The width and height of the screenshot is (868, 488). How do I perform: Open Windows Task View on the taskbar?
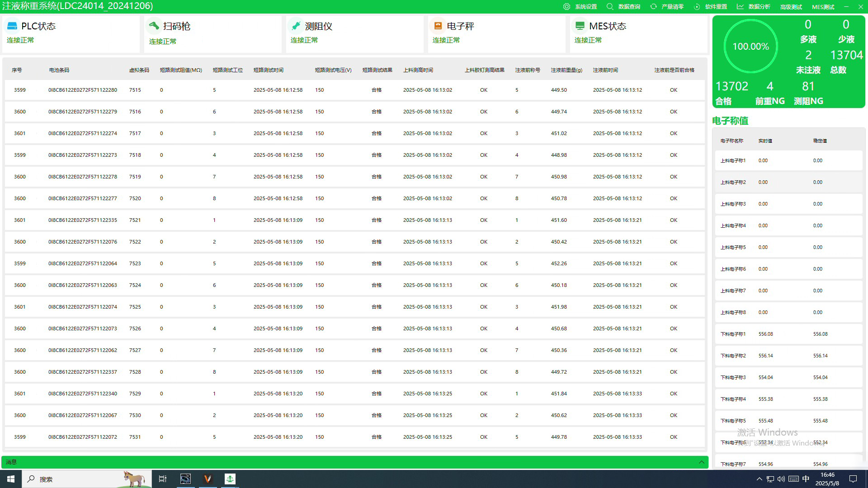point(163,479)
